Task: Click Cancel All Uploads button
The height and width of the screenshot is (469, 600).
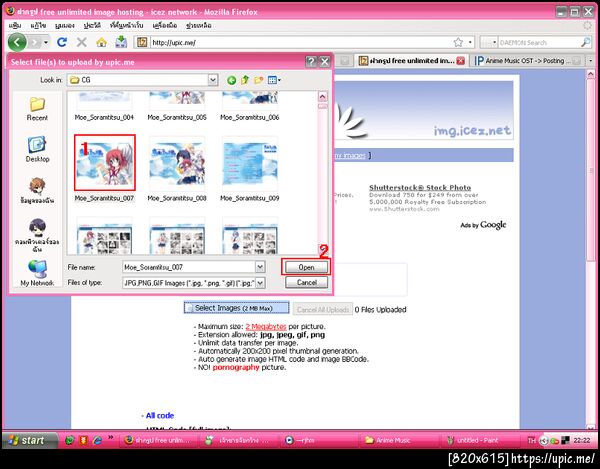Action: 323,309
